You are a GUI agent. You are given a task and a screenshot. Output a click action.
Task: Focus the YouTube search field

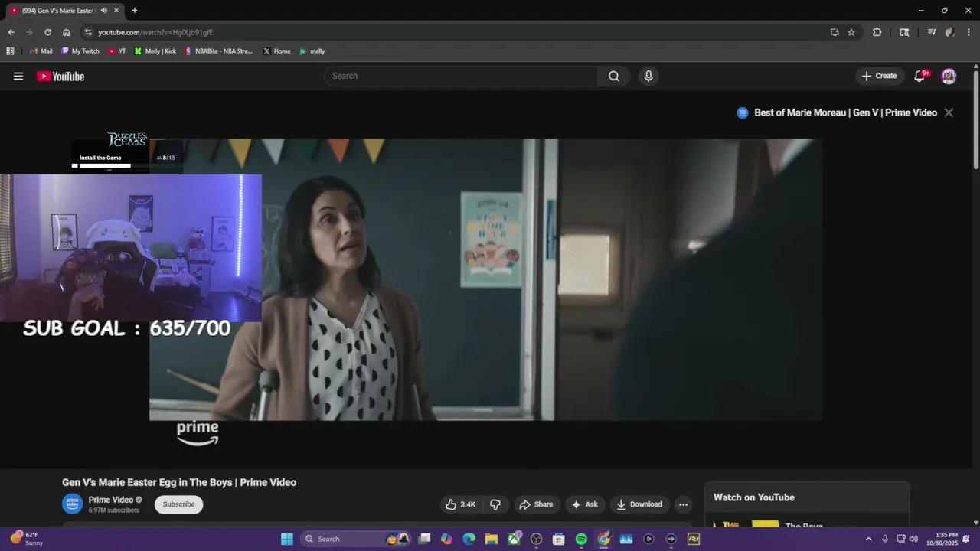461,76
